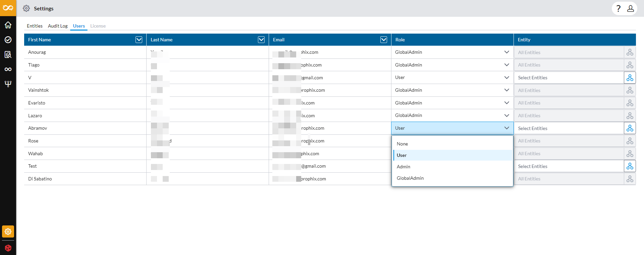The image size is (644, 255).
Task: Open the user profile icon
Action: (631, 8)
